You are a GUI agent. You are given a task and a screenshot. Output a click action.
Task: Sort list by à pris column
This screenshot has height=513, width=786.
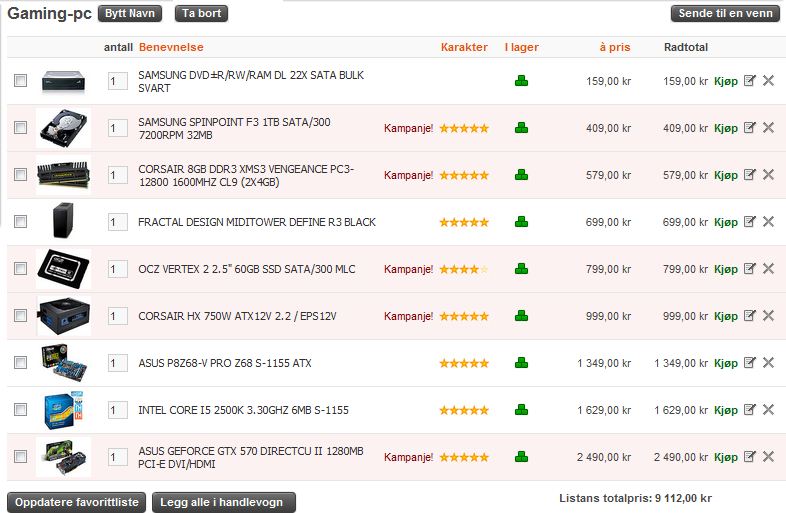[615, 47]
